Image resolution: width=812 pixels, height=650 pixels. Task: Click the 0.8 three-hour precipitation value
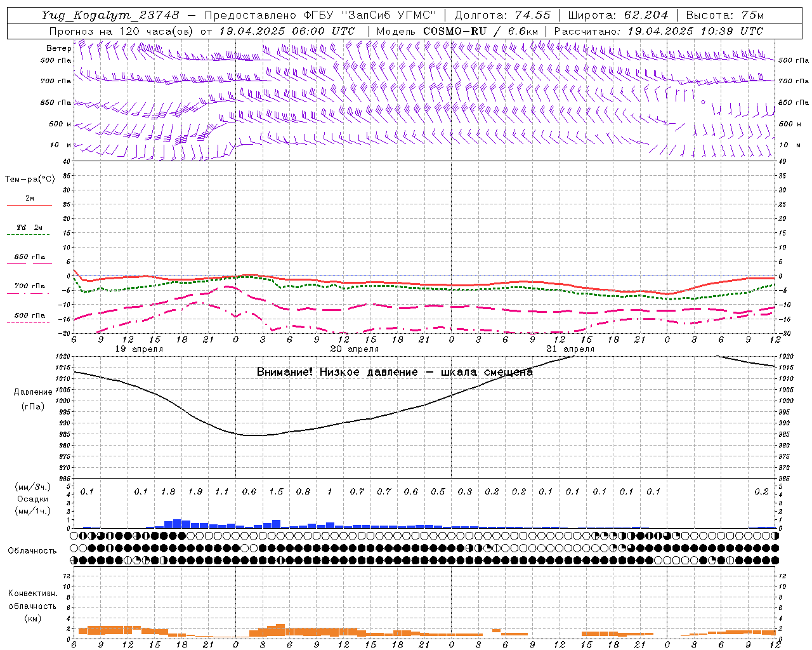(x=303, y=491)
